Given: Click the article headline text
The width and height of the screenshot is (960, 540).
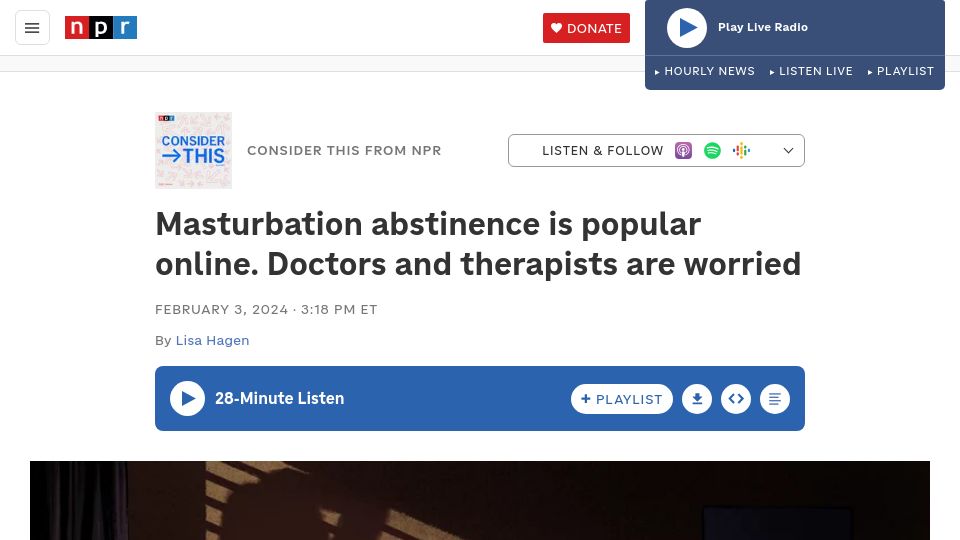Looking at the screenshot, I should pyautogui.click(x=478, y=244).
